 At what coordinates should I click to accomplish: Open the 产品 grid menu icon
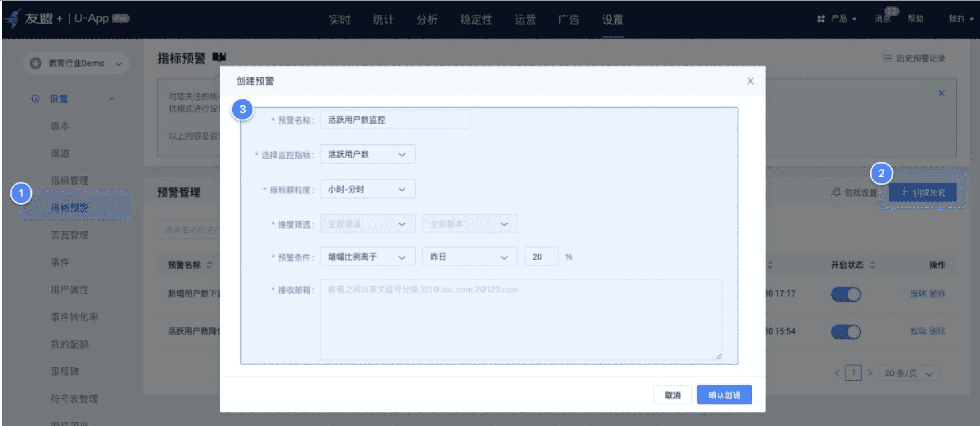[821, 19]
